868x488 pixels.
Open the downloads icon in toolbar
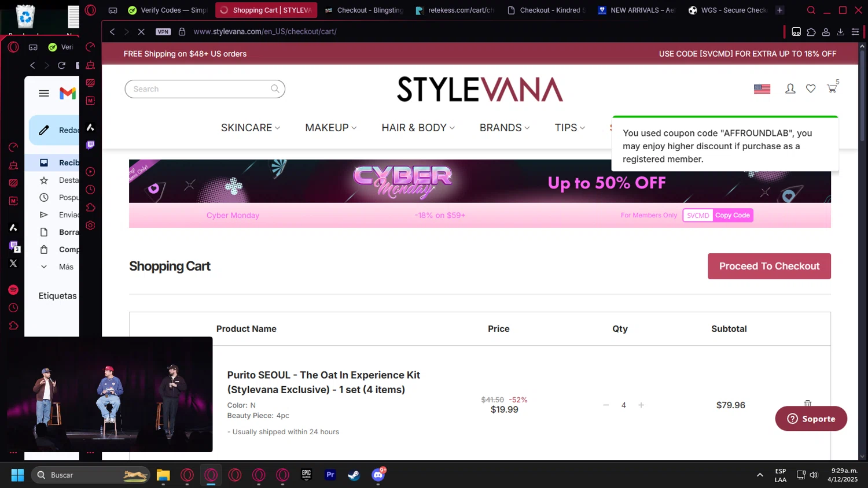click(840, 32)
